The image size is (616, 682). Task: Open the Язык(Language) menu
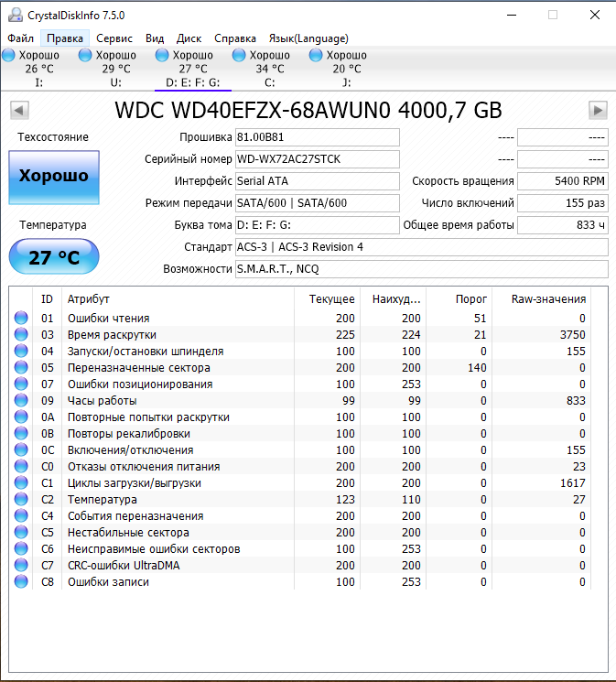tap(308, 38)
